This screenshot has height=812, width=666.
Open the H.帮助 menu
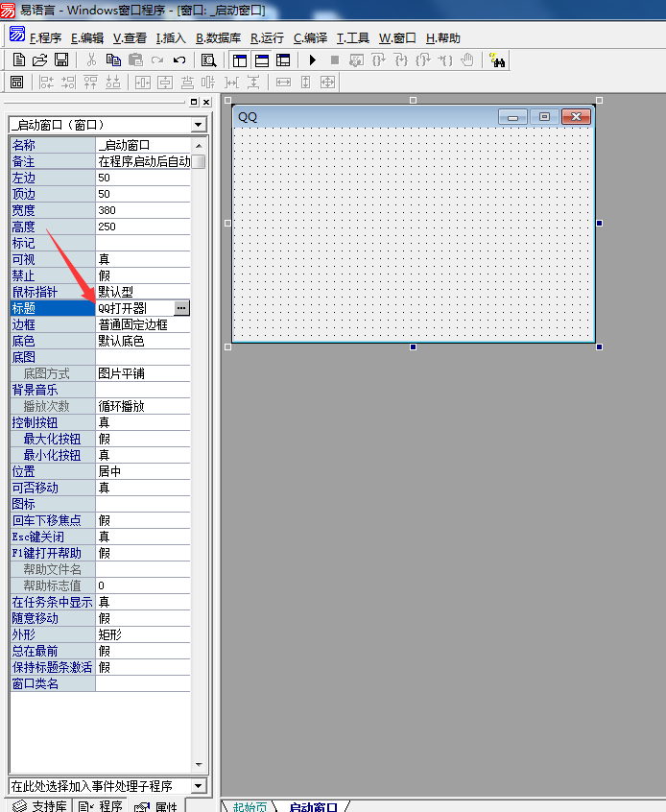442,38
